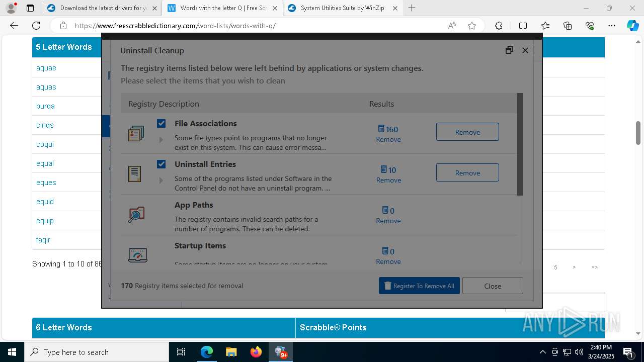The width and height of the screenshot is (644, 362).
Task: Click Remove link for Startup Items
Action: coord(388,261)
